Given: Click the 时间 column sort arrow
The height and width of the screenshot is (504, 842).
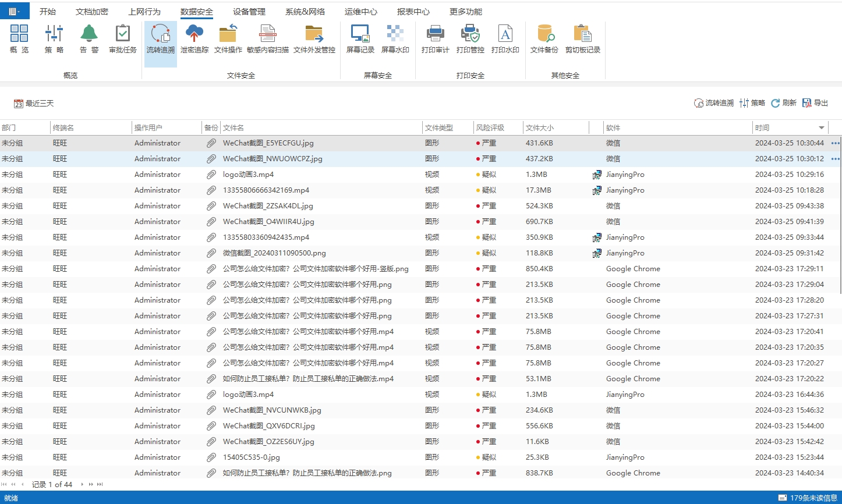Looking at the screenshot, I should (x=822, y=128).
